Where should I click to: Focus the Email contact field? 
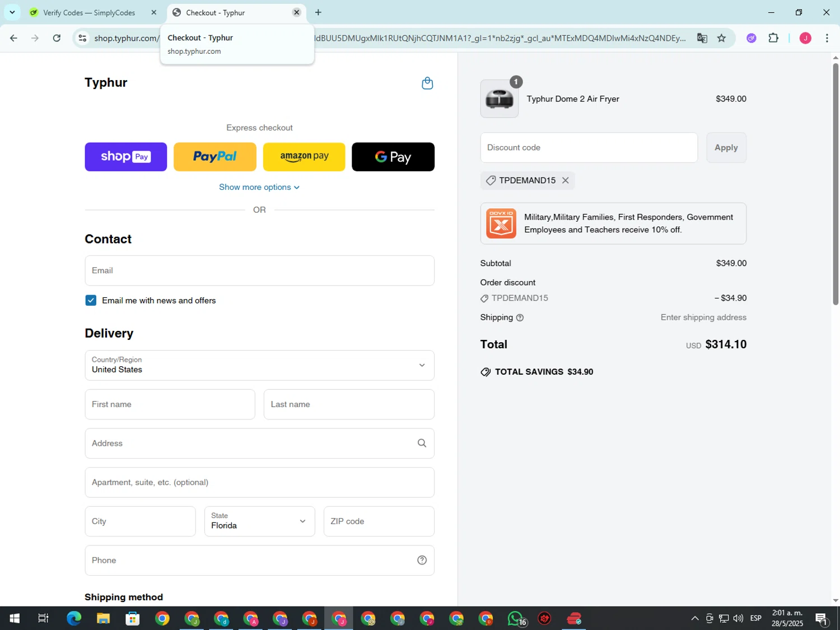(x=259, y=270)
